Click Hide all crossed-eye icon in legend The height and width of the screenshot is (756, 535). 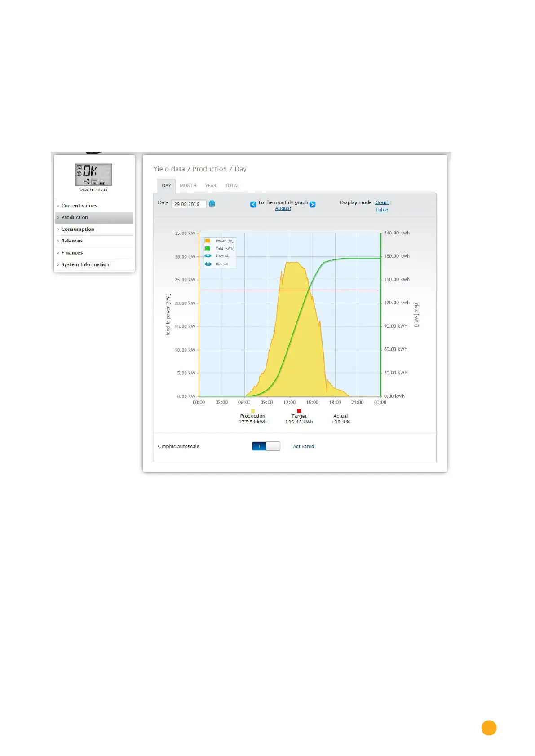pos(208,264)
